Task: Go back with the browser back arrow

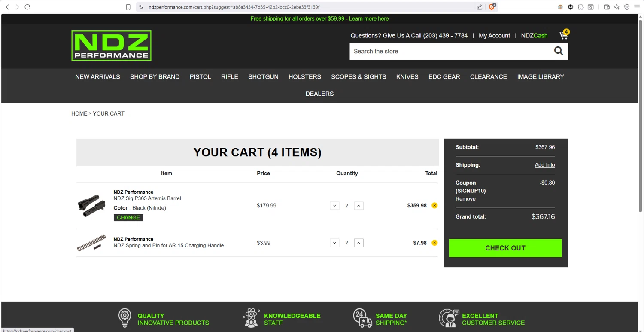Action: (x=7, y=7)
